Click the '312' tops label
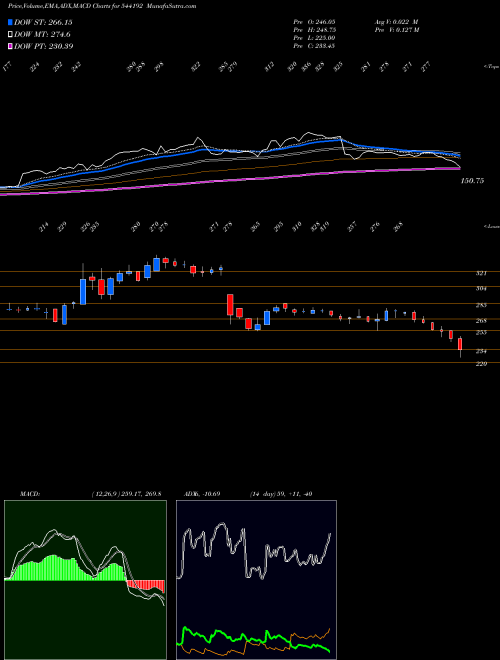500x660 pixels. point(269,67)
